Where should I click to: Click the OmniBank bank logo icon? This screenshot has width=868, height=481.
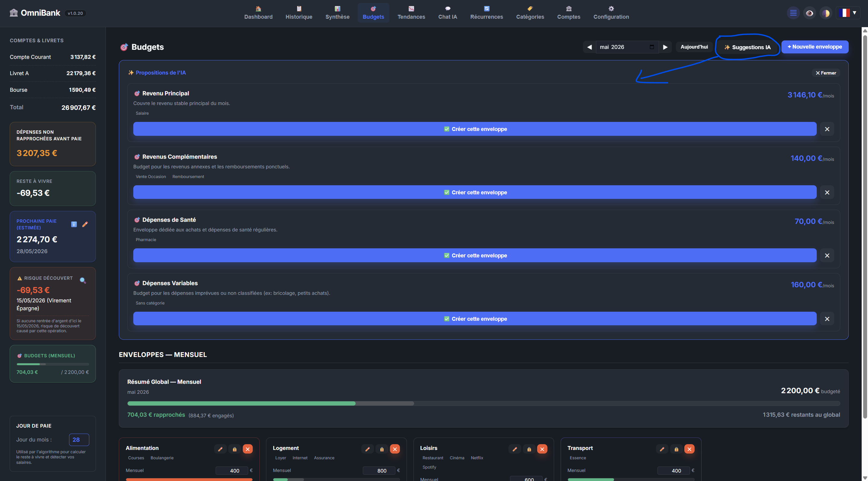(14, 13)
